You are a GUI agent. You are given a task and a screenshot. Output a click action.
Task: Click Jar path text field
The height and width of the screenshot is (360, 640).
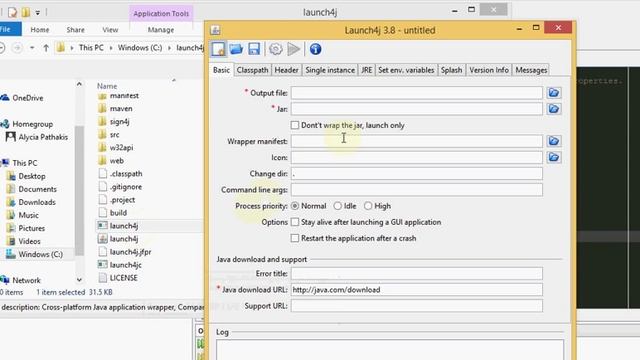(417, 109)
